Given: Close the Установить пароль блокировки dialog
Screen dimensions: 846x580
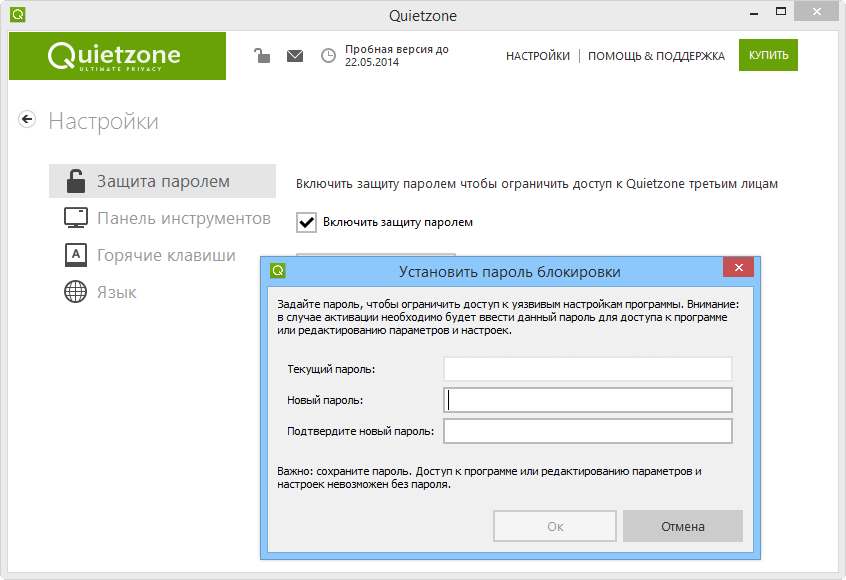Looking at the screenshot, I should click(x=738, y=268).
